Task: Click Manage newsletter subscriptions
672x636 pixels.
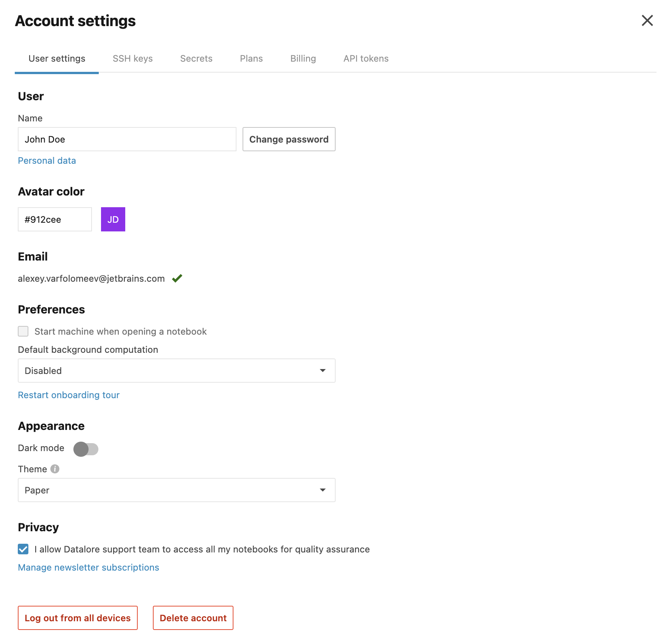Action: (x=88, y=567)
